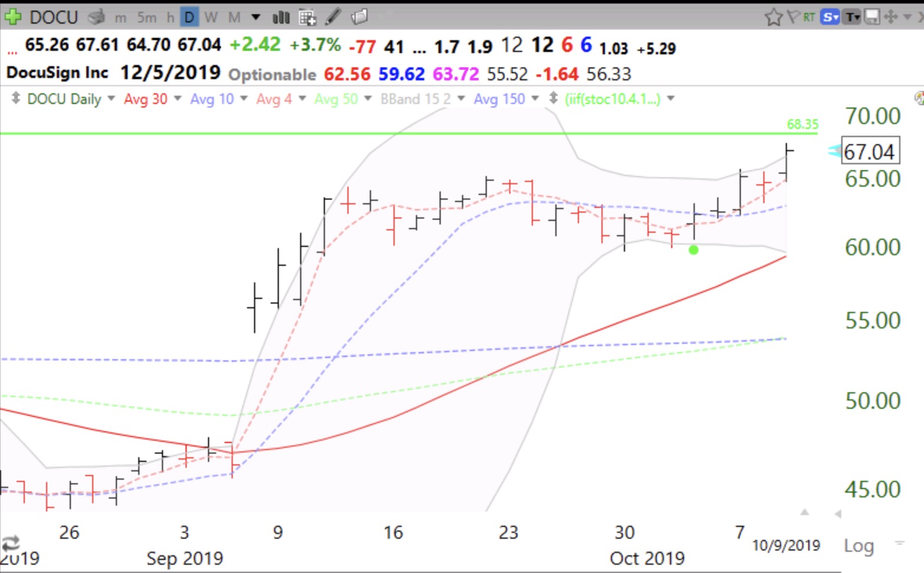The height and width of the screenshot is (573, 924).
Task: Click the four-arrow move window icon
Action: 891,17
